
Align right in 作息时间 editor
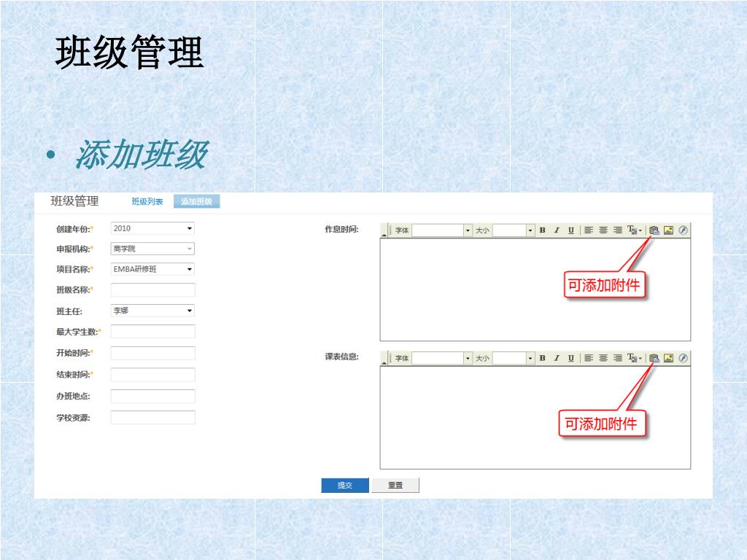coord(617,230)
